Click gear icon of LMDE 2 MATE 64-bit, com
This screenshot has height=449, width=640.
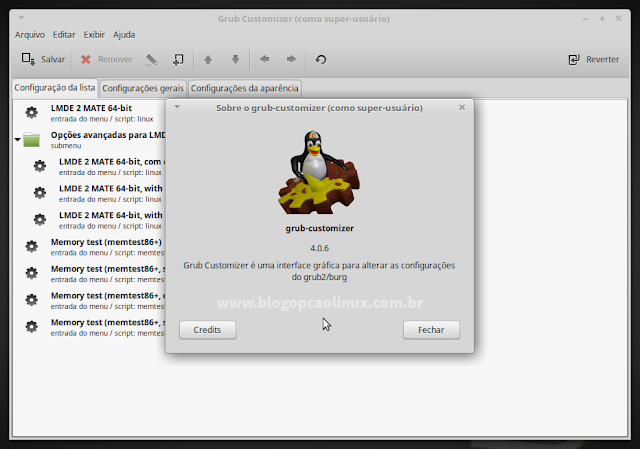click(40, 166)
